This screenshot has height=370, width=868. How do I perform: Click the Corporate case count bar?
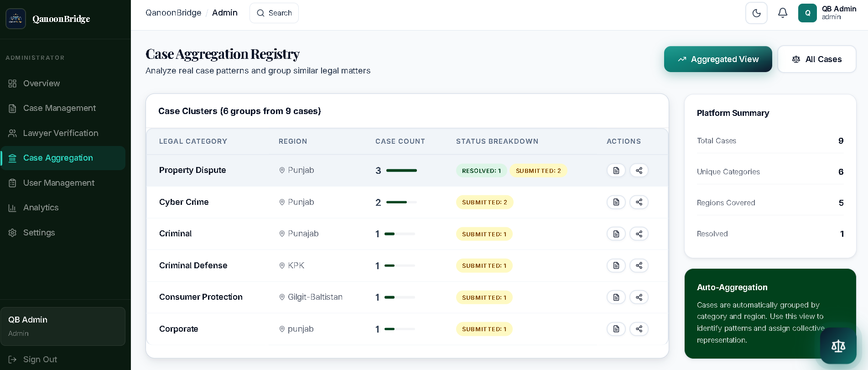400,329
